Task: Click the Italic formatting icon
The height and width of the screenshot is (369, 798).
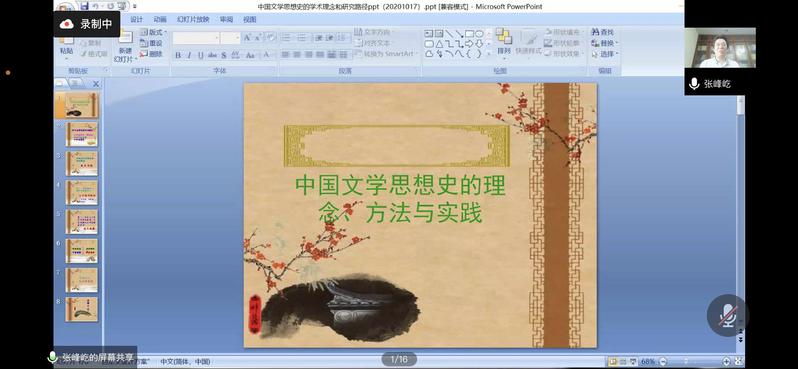Action: [x=189, y=55]
